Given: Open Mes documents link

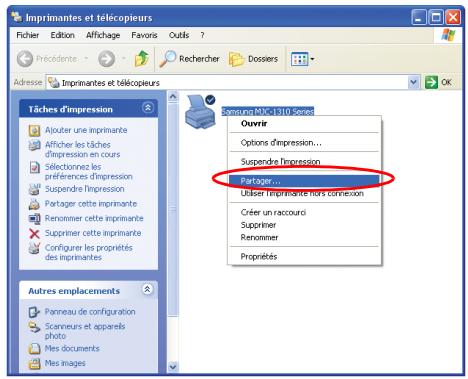Looking at the screenshot, I should click(72, 348).
